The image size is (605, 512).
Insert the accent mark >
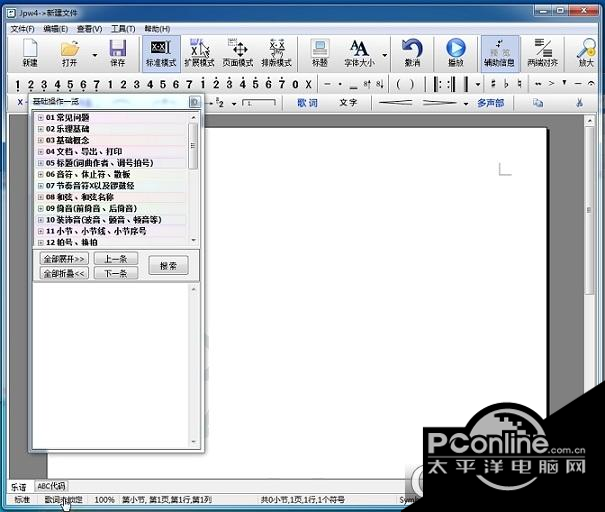pos(551,83)
